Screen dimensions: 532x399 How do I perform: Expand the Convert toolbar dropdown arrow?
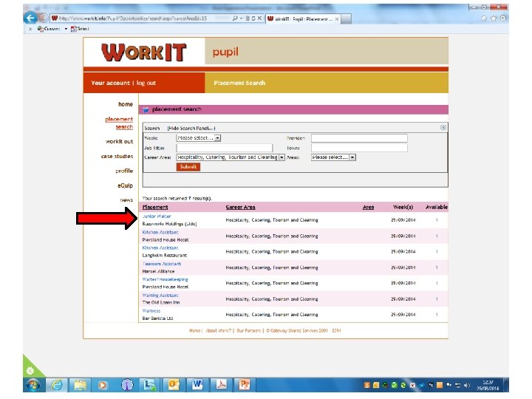66,29
